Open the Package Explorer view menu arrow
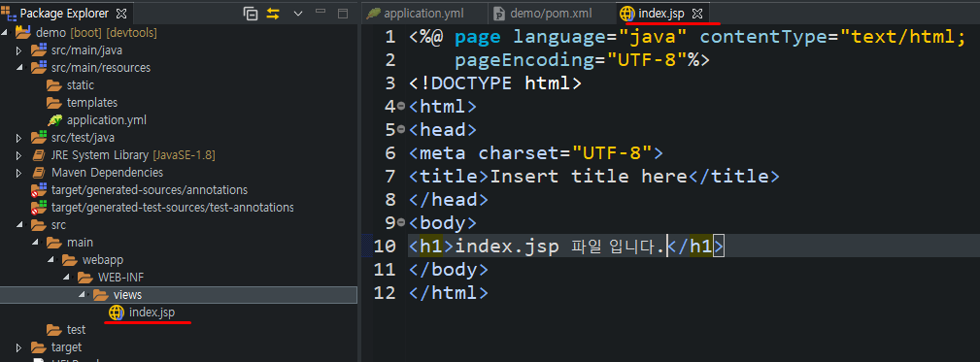 pos(298,14)
